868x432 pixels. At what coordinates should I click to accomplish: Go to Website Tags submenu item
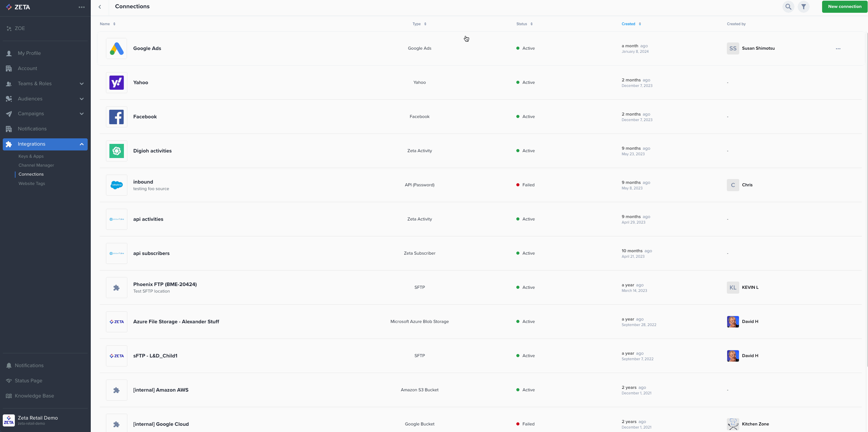(32, 184)
